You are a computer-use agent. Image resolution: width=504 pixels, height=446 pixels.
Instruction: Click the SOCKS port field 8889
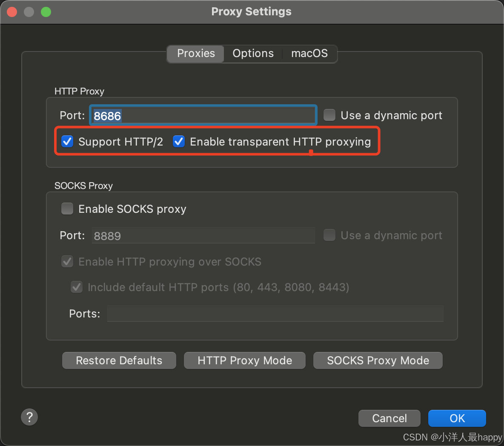tap(203, 235)
